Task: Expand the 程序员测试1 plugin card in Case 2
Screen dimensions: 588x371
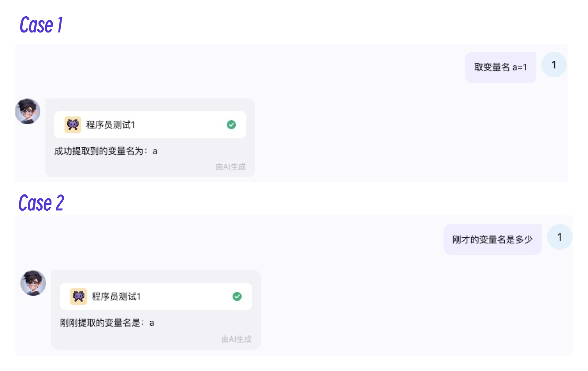Action: tap(156, 296)
